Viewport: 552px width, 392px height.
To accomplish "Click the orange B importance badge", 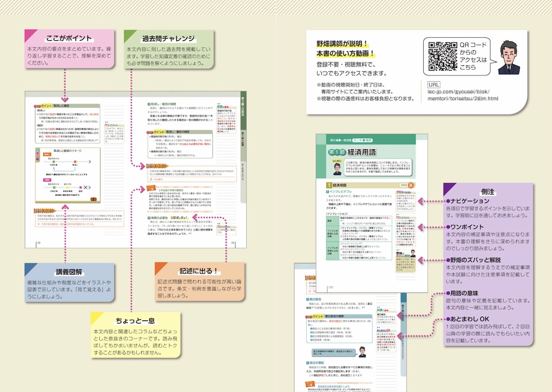I will coord(410,185).
